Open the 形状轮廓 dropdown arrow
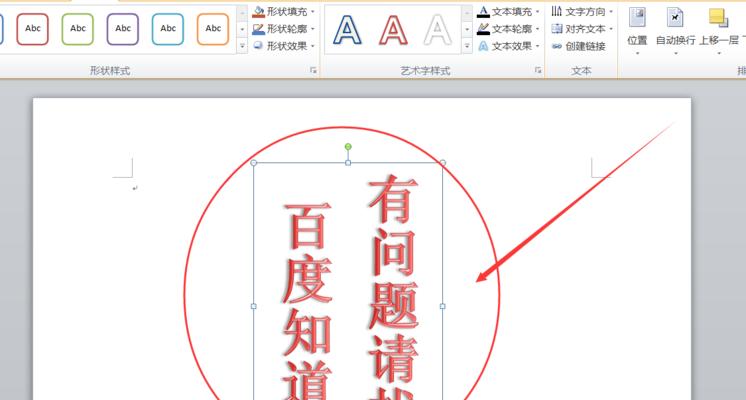 pyautogui.click(x=313, y=29)
